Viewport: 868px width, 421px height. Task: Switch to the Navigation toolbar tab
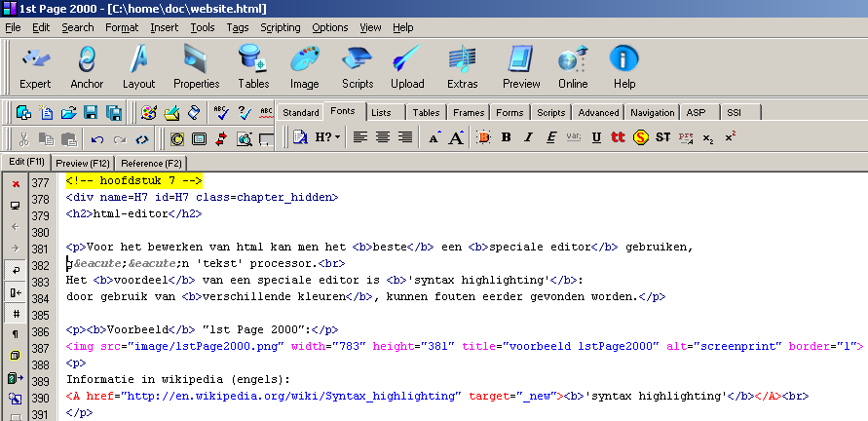pos(652,112)
